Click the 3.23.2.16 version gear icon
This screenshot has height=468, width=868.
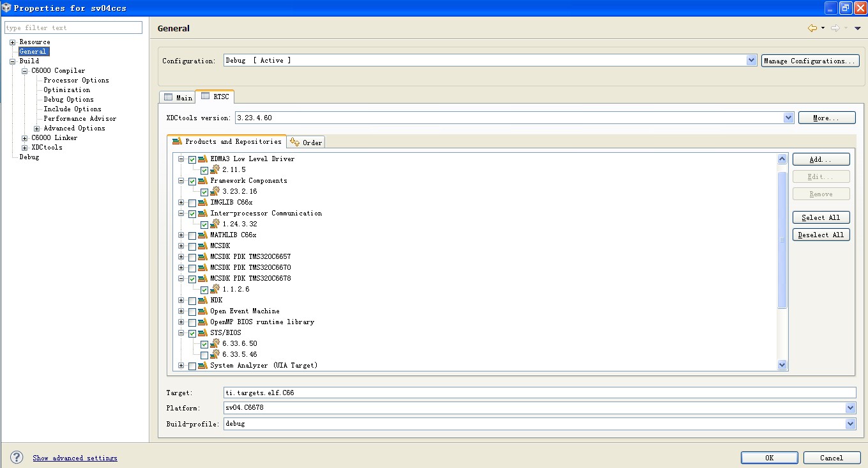tap(215, 192)
